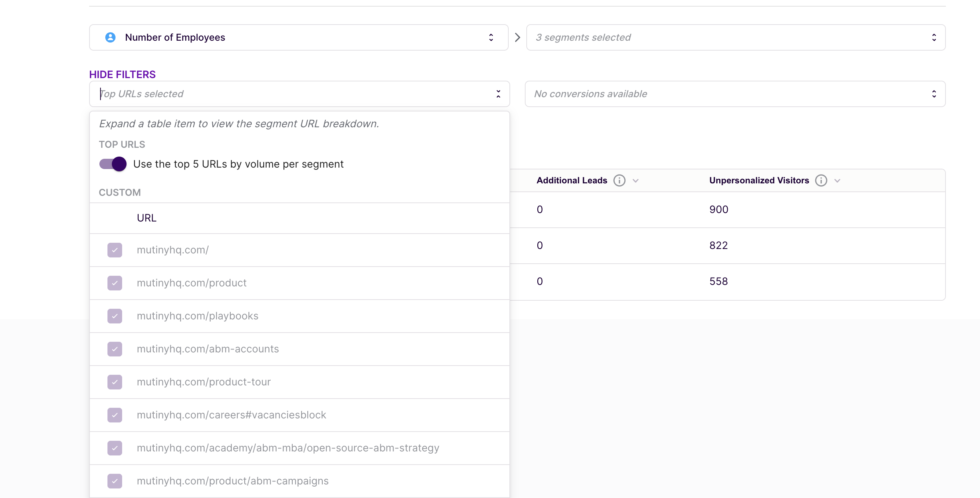Click the right chevron arrow between the selectors

coord(518,37)
